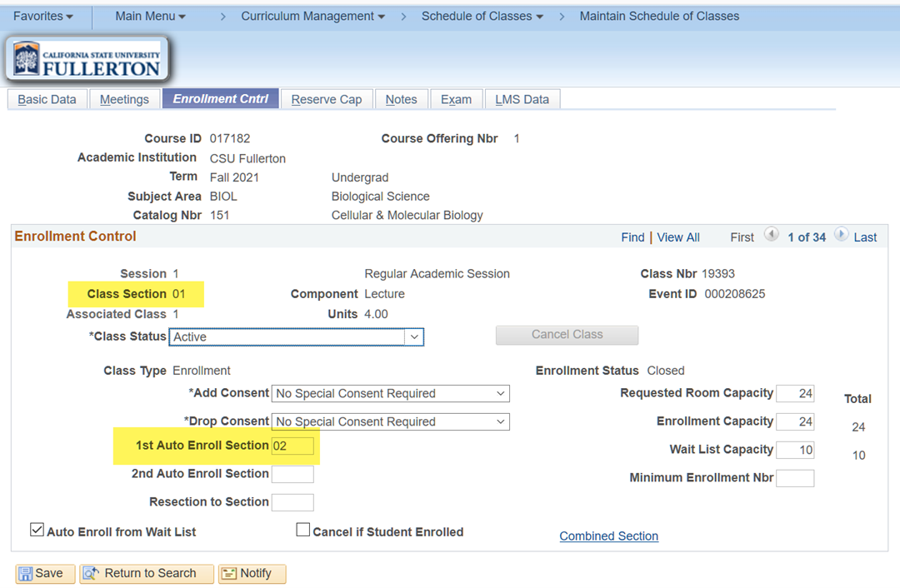Viewport: 900px width, 588px height.
Task: Go to previous row arrow icon
Action: pos(772,235)
